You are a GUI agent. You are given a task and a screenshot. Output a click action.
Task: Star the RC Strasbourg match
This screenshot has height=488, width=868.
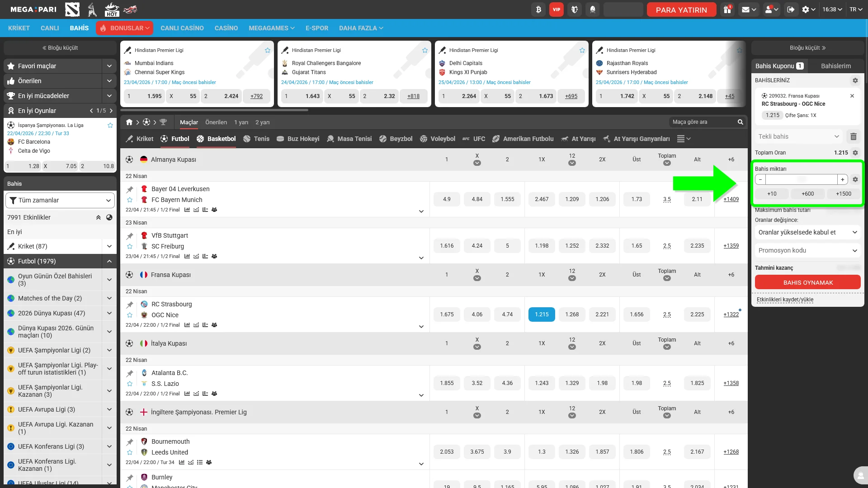130,315
